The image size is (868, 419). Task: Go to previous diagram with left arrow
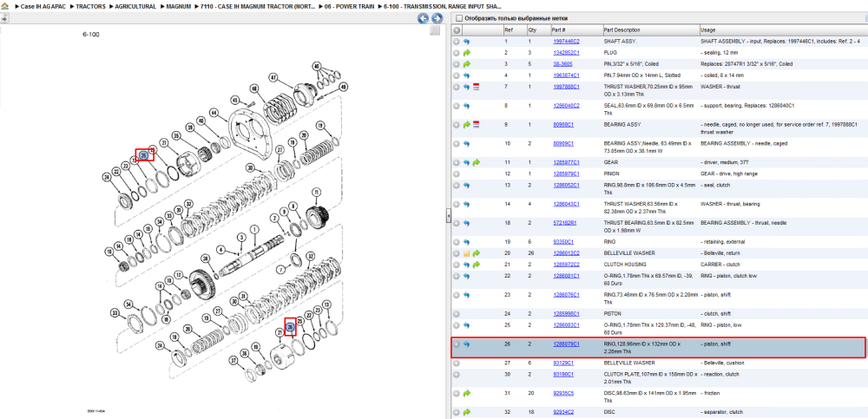click(423, 18)
